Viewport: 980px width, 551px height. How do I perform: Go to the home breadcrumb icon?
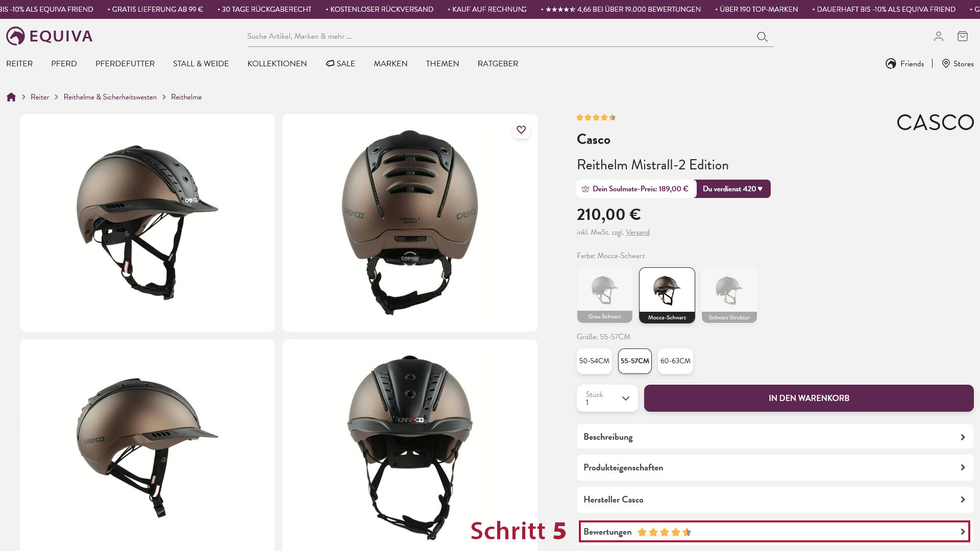click(11, 97)
